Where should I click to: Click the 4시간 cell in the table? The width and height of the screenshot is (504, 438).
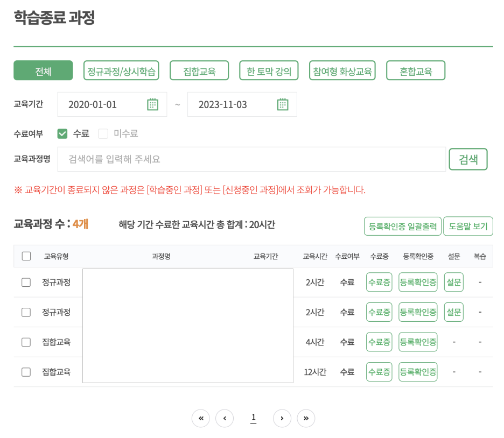click(x=315, y=342)
